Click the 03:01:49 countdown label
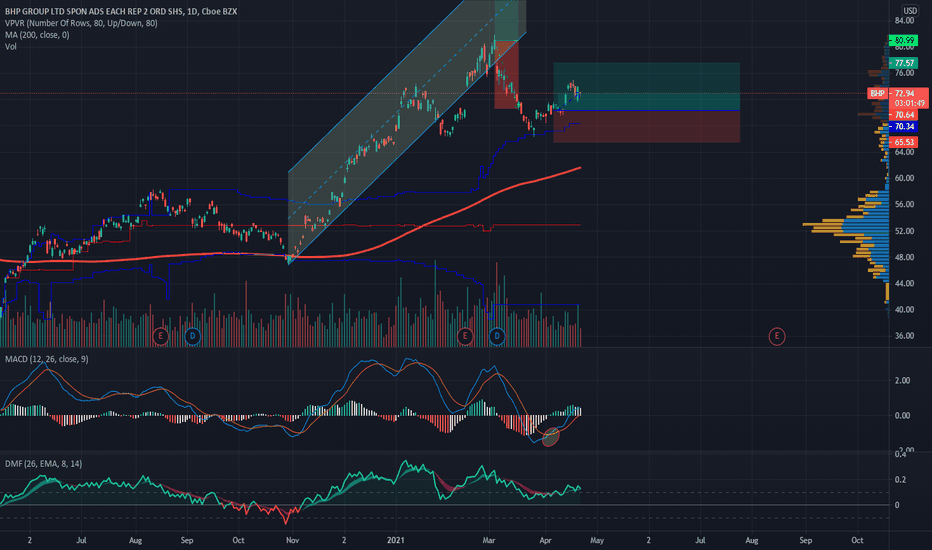 (908, 103)
